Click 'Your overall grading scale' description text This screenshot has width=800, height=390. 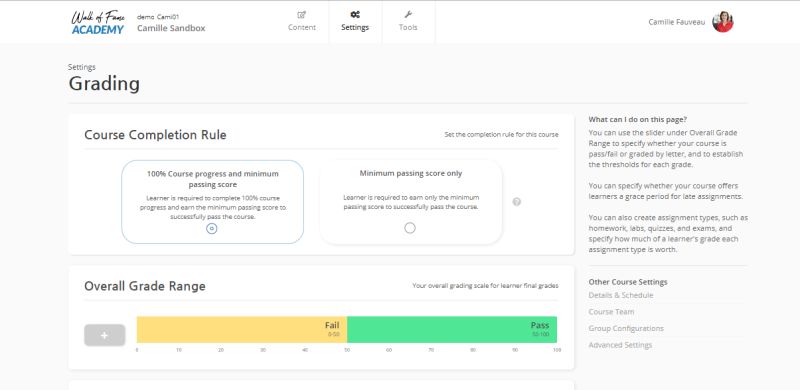tap(485, 286)
